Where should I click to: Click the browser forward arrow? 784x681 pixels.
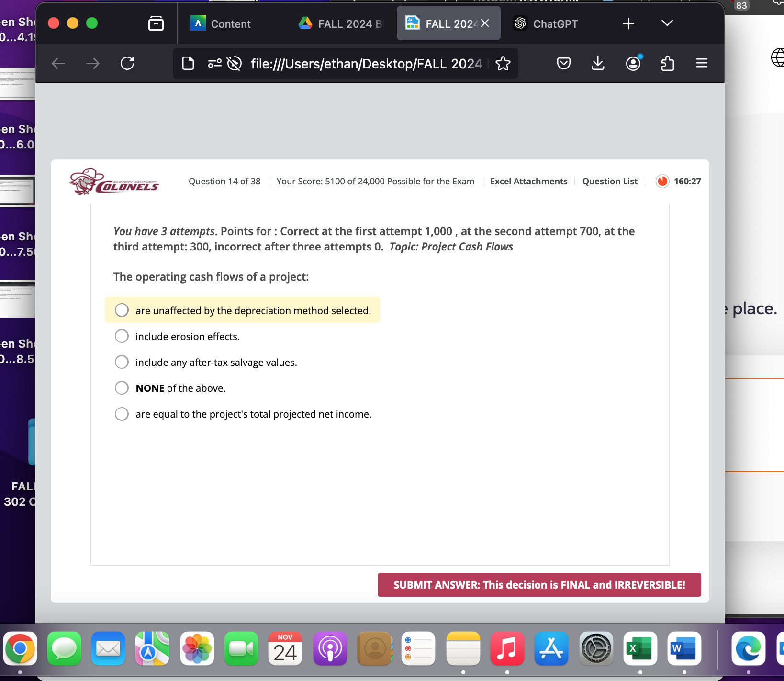point(93,63)
